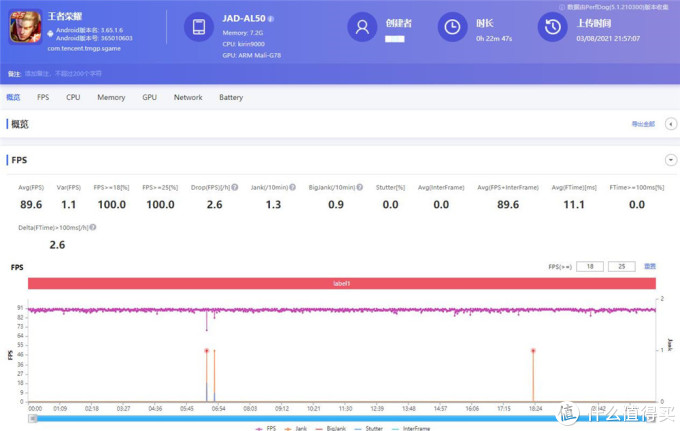Open the Battery tab

(231, 97)
